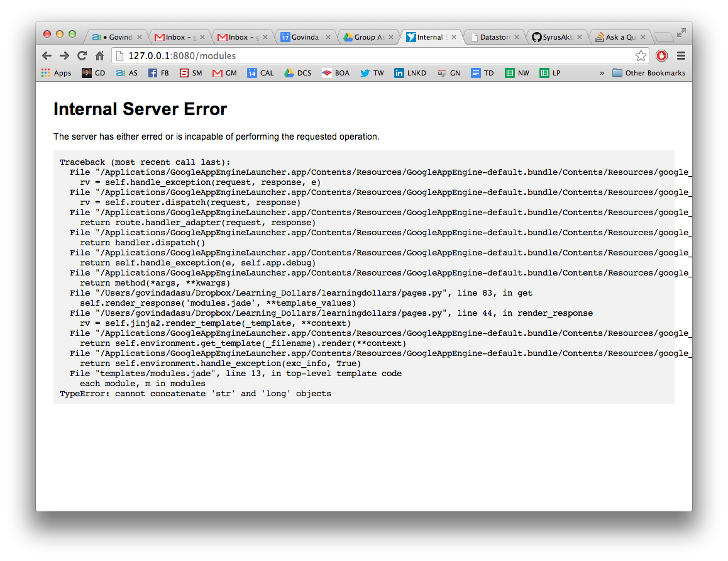
Task: Click the templates/modules.jade line 13 text
Action: pyautogui.click(x=236, y=374)
